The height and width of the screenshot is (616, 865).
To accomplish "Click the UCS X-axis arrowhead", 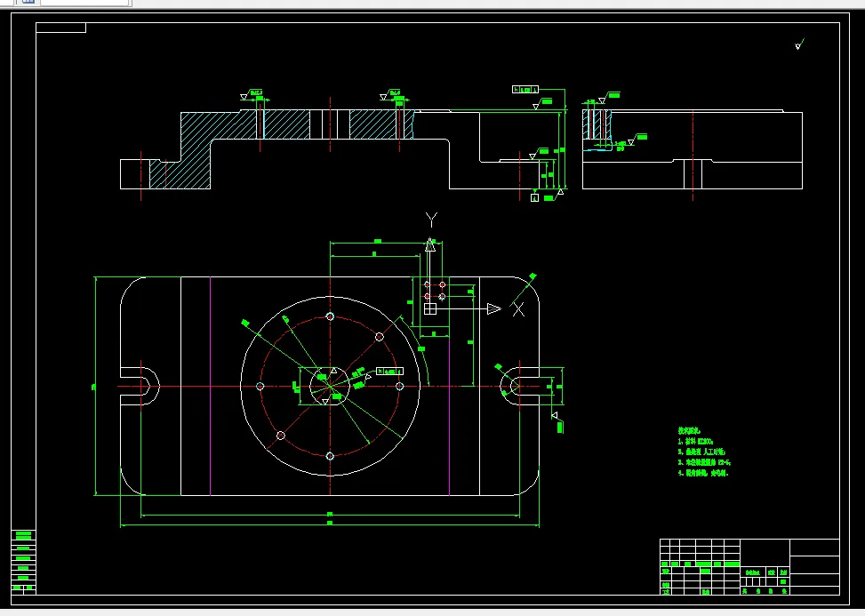I will coord(494,308).
